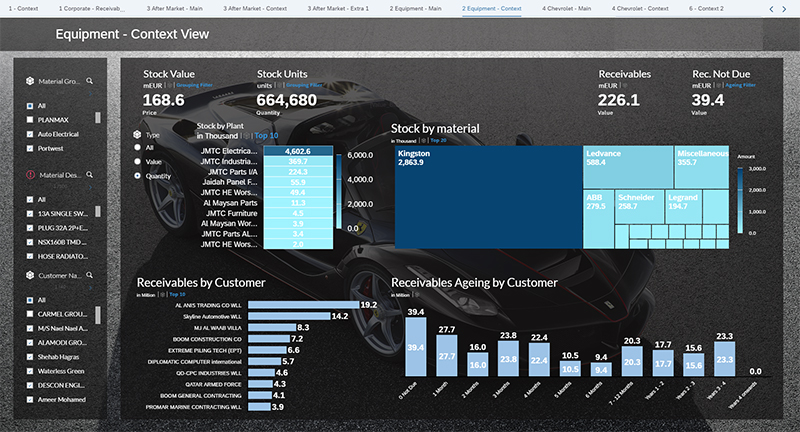Uncheck the 13A SINGLE SW... material checkbox

pyautogui.click(x=30, y=214)
